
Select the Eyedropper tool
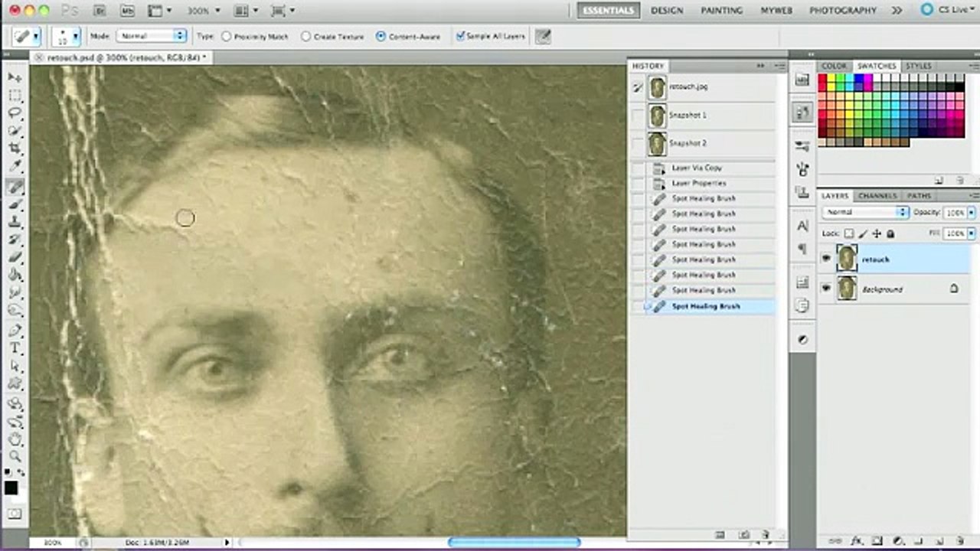(x=15, y=167)
